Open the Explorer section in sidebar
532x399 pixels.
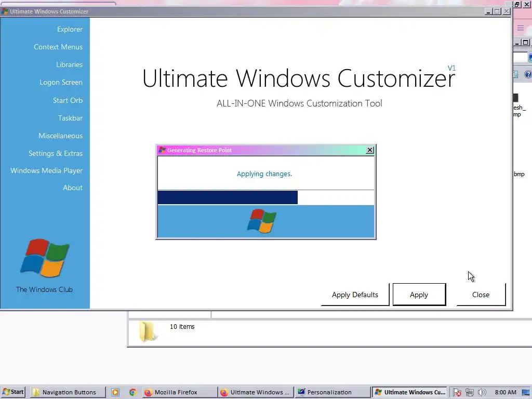(70, 29)
